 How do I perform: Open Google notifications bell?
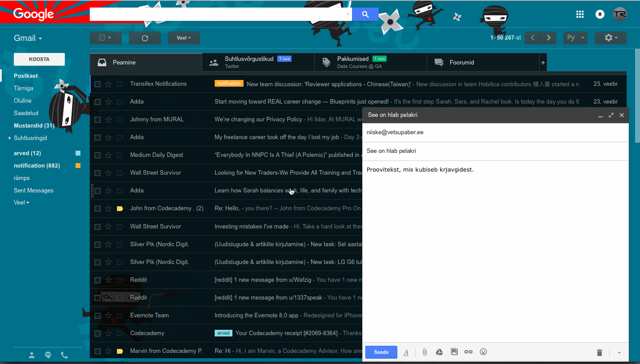600,14
